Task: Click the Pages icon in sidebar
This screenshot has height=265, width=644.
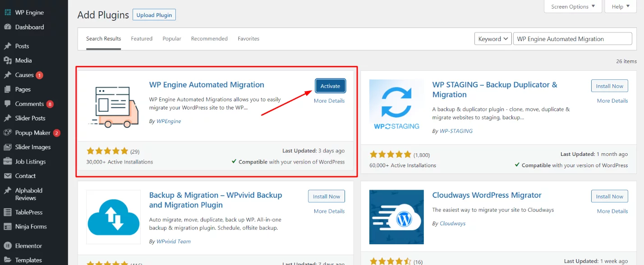Action: coord(7,89)
